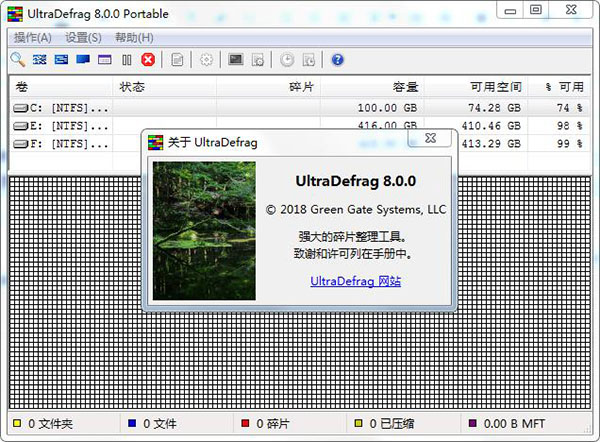Viewport: 600px width, 442px height.
Task: Stop the job with the red X icon
Action: pos(148,60)
